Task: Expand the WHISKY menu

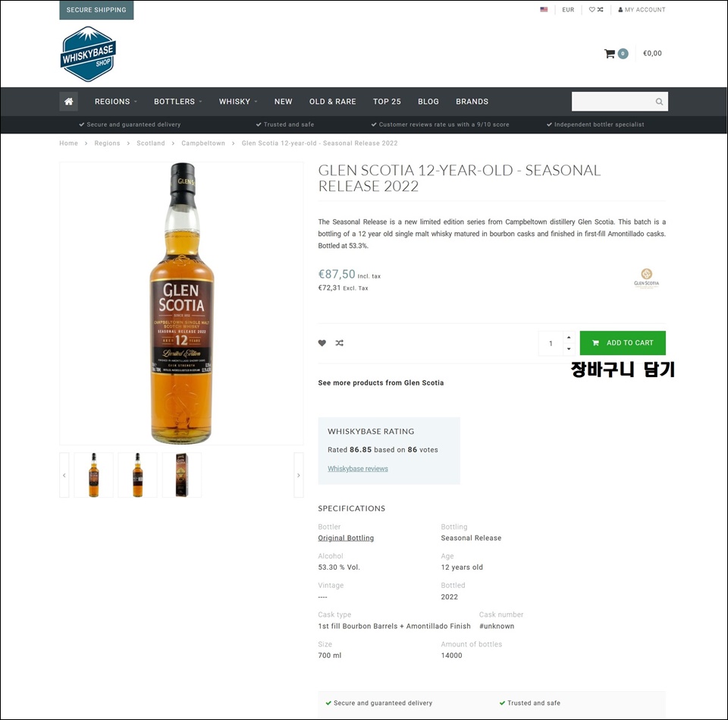Action: click(238, 101)
